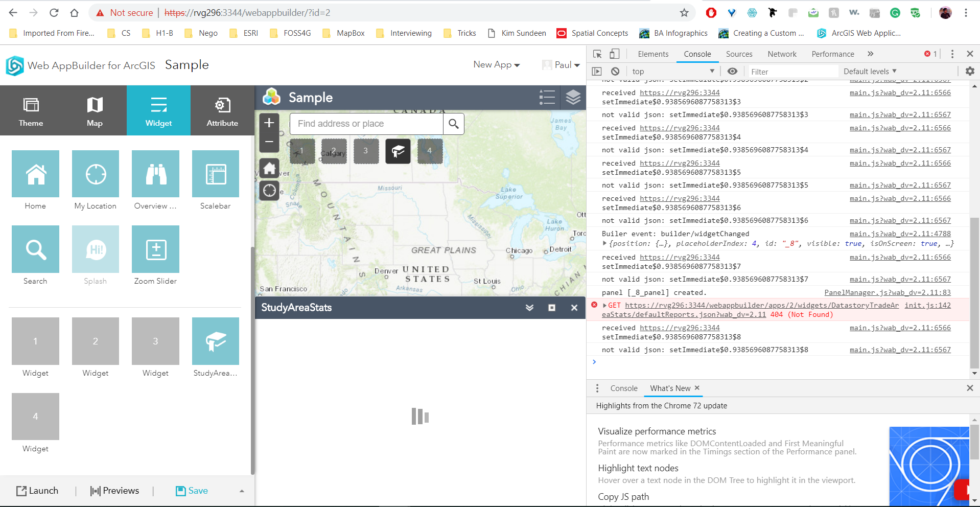Screen dimensions: 980x507
Task: Click on-map widget placeholder 3
Action: pos(366,151)
